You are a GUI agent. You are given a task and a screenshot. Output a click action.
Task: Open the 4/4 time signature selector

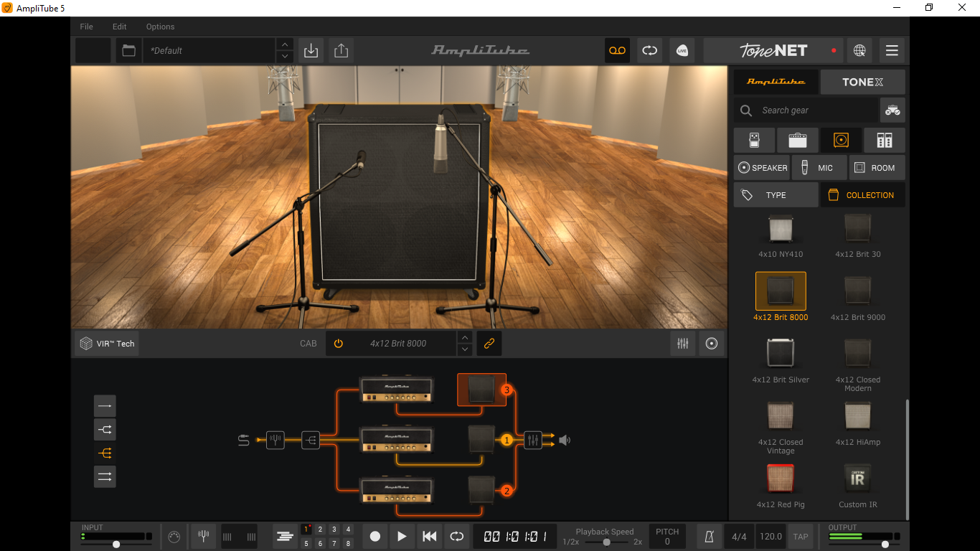pyautogui.click(x=739, y=537)
